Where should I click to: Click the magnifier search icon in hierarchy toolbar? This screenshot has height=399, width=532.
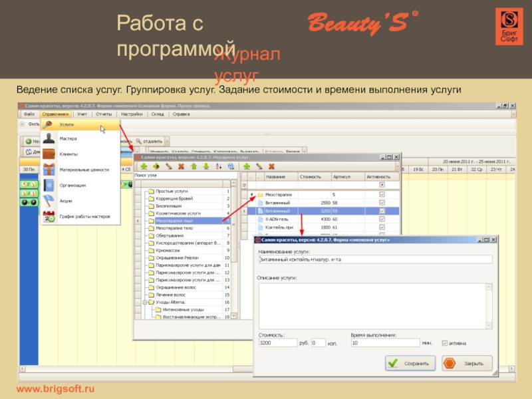pos(231,166)
